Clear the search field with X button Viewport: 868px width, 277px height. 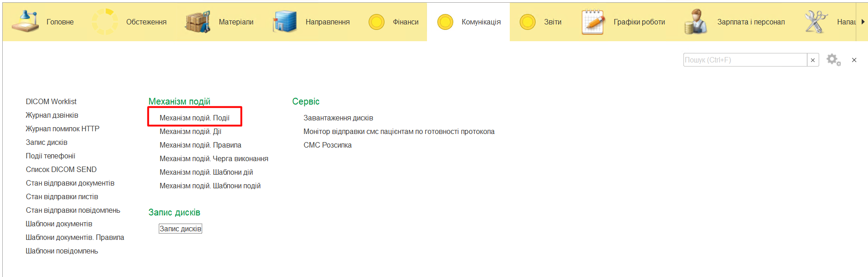click(x=813, y=60)
